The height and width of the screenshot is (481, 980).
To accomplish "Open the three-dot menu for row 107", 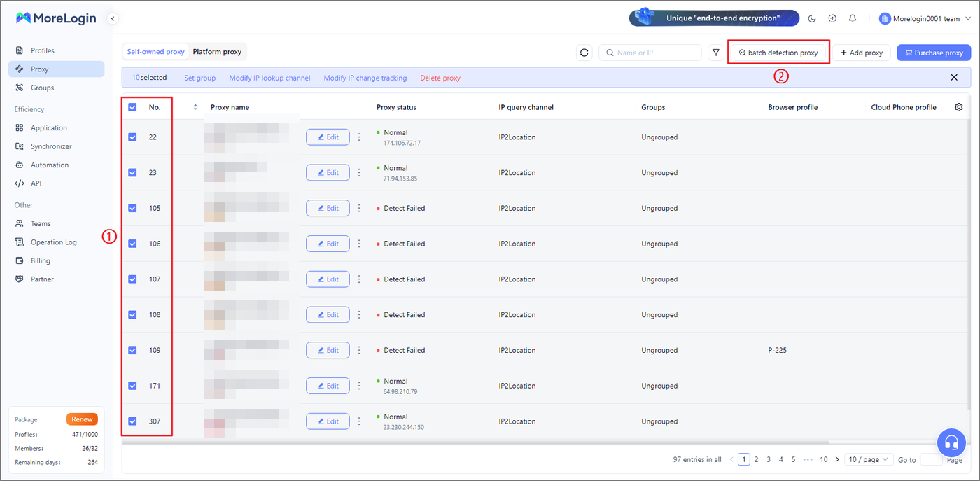I will click(359, 279).
